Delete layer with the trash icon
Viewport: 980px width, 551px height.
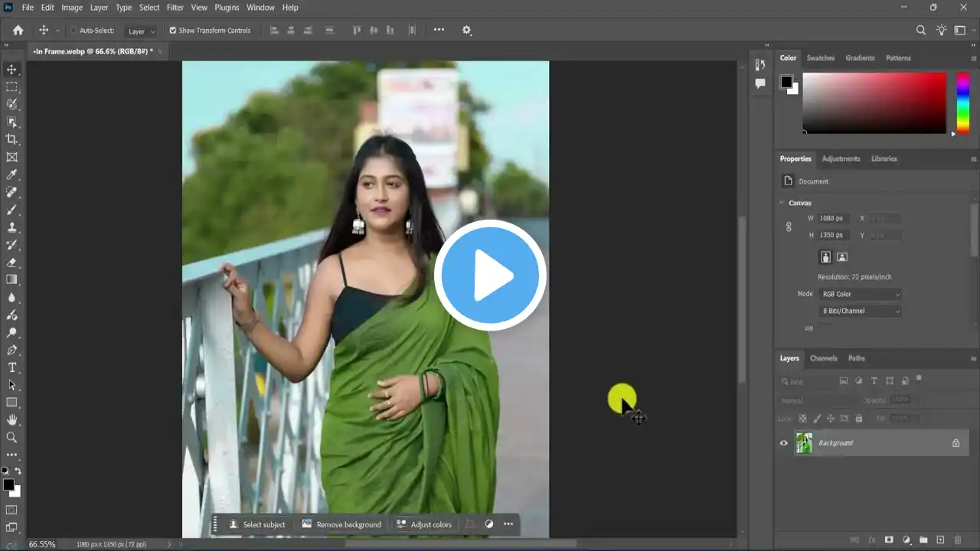click(x=958, y=540)
